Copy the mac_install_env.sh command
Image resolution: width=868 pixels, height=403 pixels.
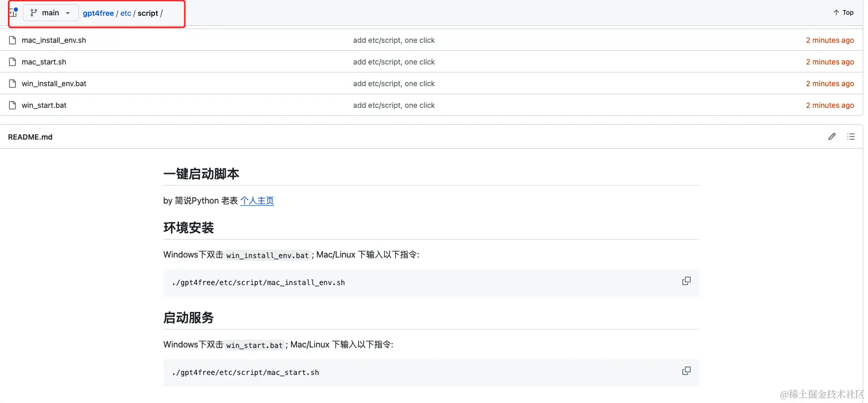point(686,281)
